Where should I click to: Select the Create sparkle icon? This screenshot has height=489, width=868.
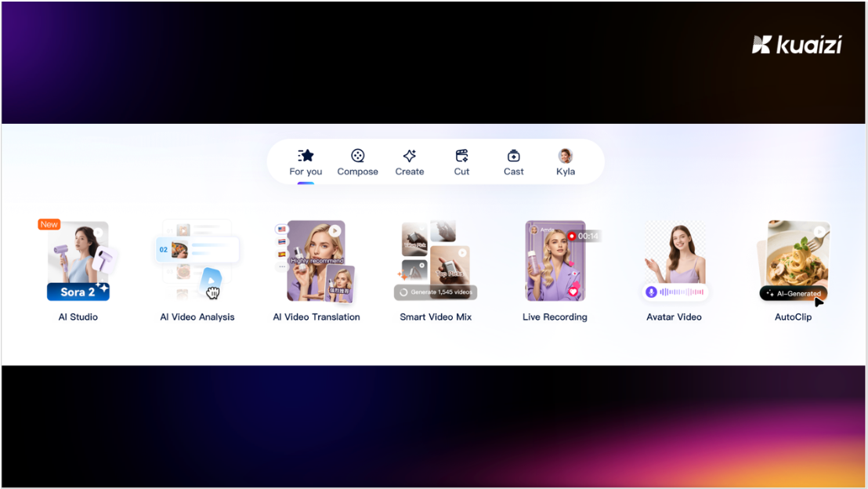tap(409, 156)
